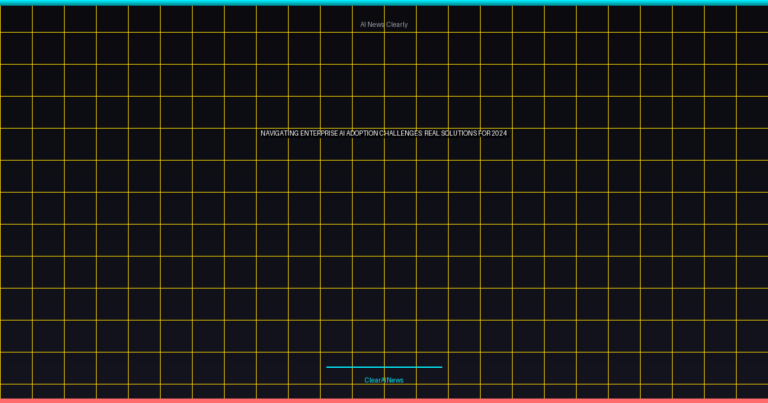Click the coral bar at the bottom edge
Viewport: 768px width, 403px height.
384,400
